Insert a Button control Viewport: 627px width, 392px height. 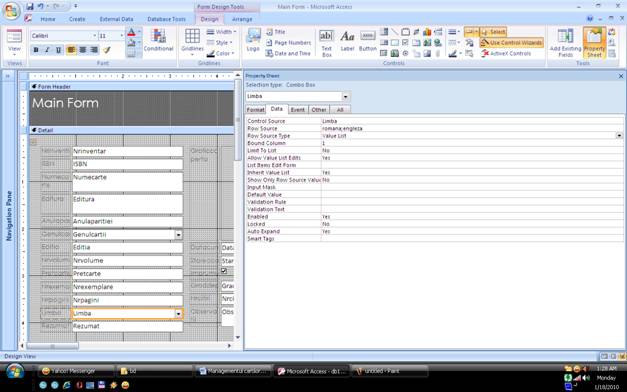pos(367,42)
